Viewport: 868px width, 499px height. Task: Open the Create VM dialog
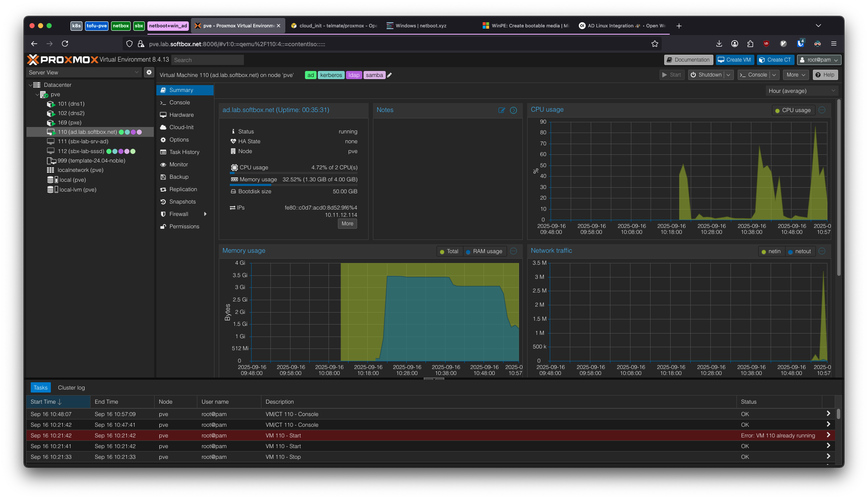(734, 59)
